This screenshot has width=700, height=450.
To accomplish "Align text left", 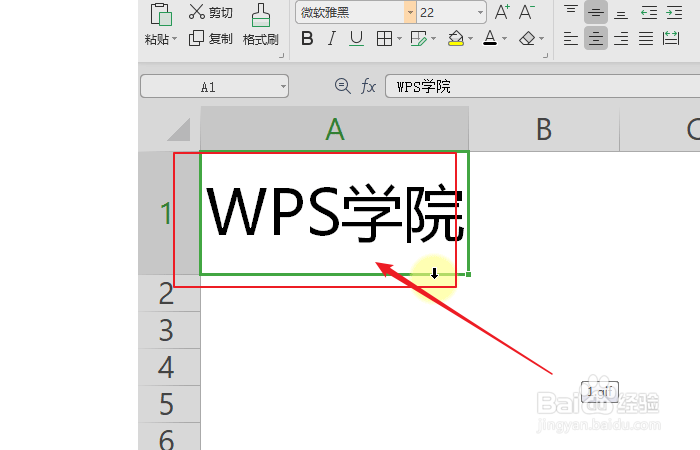I will 571,38.
